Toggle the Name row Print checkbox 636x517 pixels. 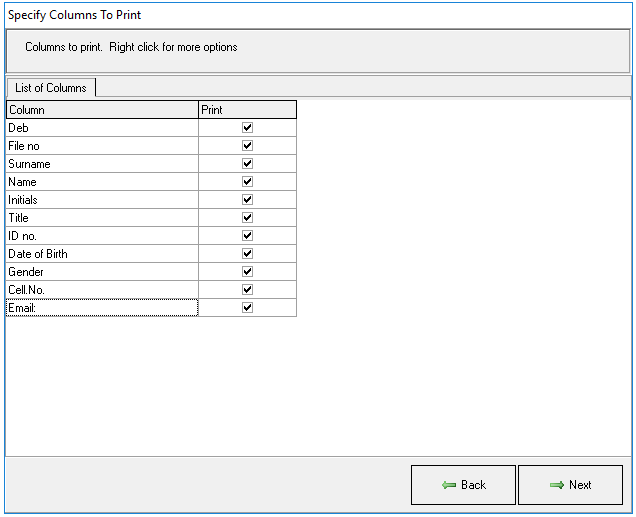[247, 182]
